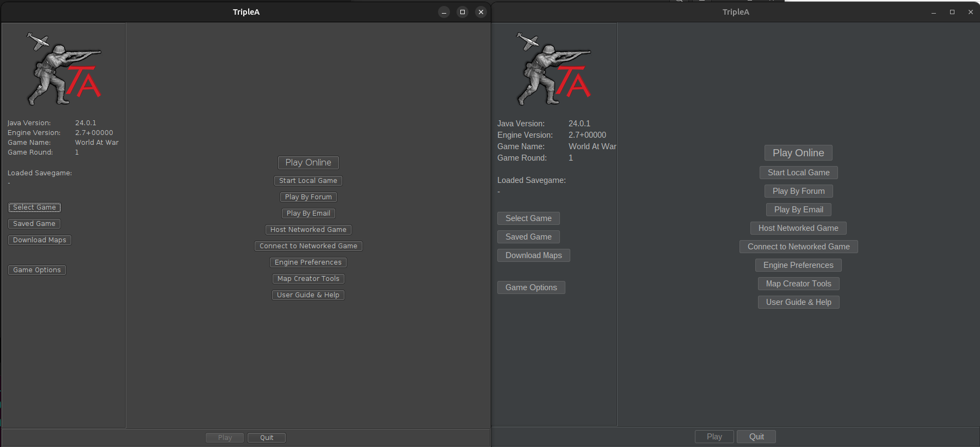Click Quit button in left window
This screenshot has height=447, width=980.
pyautogui.click(x=267, y=438)
